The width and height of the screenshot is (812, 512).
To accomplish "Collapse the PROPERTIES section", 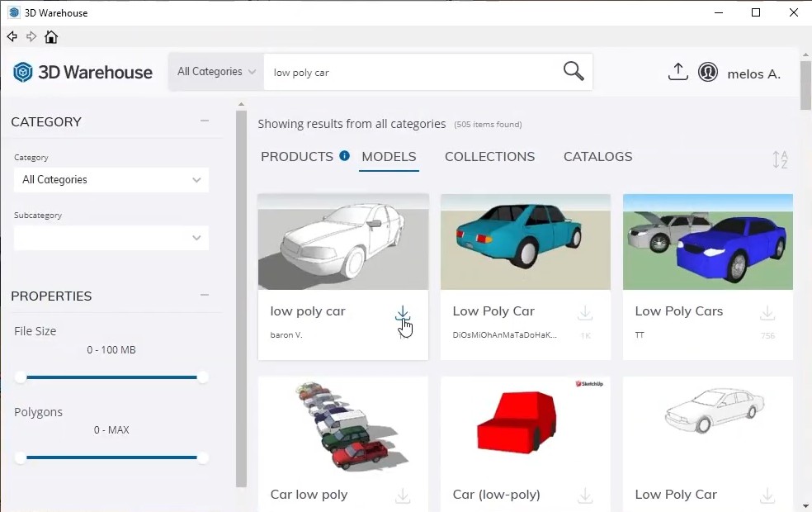I will [x=205, y=295].
